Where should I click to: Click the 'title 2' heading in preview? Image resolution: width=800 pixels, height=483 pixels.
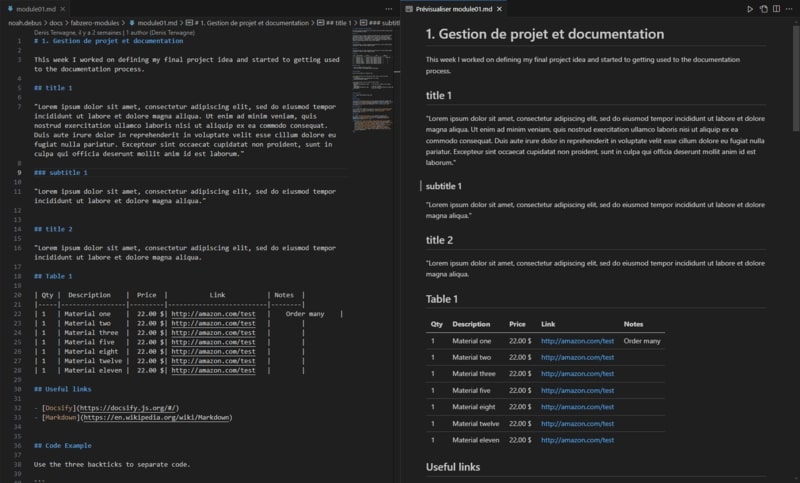click(439, 240)
